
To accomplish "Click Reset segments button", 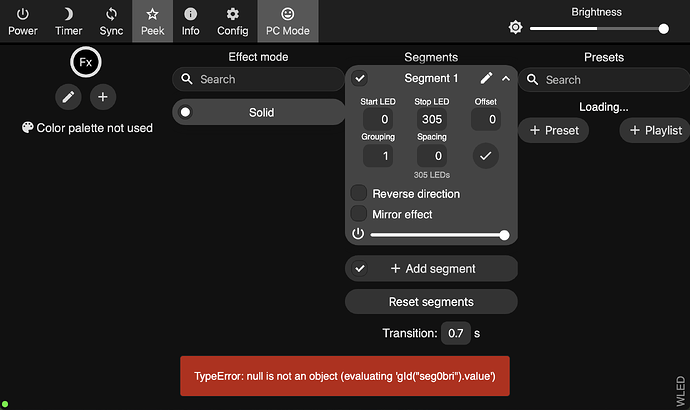I will click(x=431, y=302).
